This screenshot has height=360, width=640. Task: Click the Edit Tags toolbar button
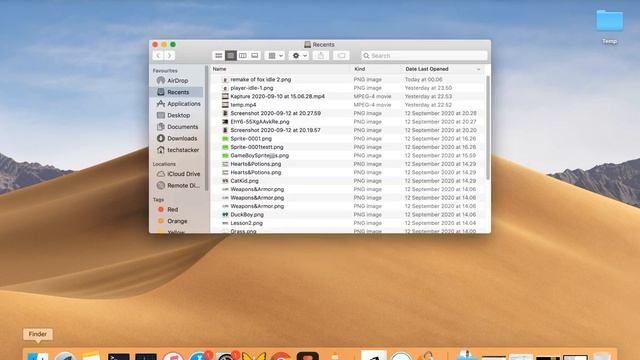coord(341,56)
